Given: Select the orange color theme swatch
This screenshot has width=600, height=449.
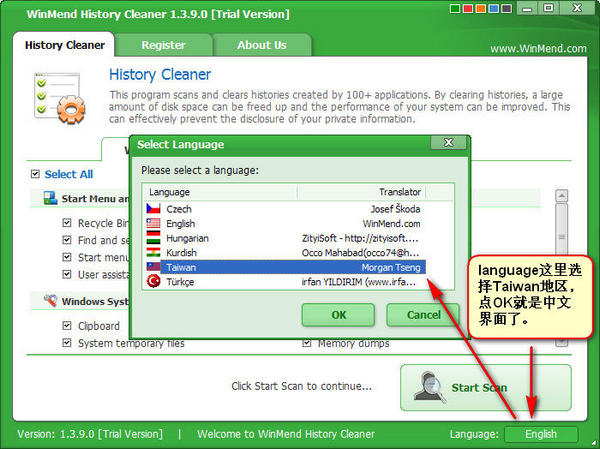Looking at the screenshot, I should pos(481,8).
